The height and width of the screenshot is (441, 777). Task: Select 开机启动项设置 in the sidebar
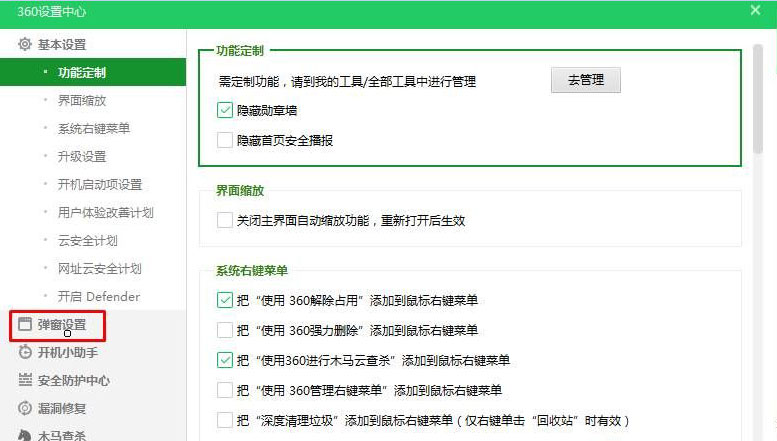coord(100,184)
